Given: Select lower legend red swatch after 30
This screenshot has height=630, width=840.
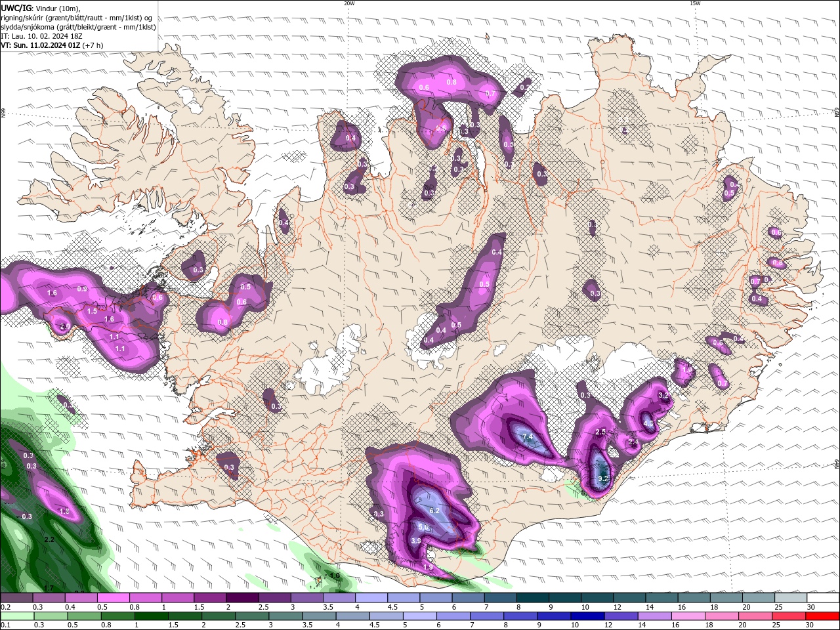Looking at the screenshot, I should coord(823,616).
